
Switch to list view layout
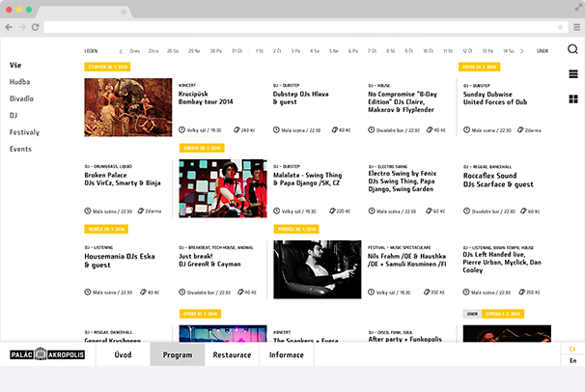pyautogui.click(x=572, y=74)
